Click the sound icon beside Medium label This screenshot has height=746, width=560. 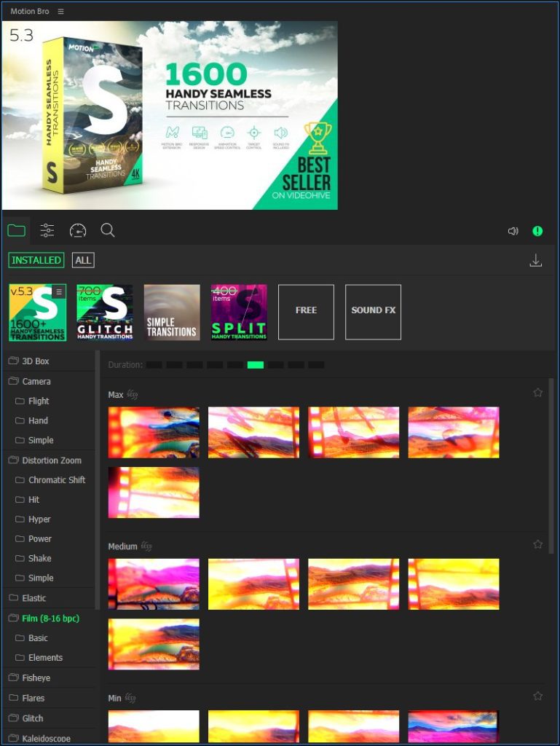146,546
